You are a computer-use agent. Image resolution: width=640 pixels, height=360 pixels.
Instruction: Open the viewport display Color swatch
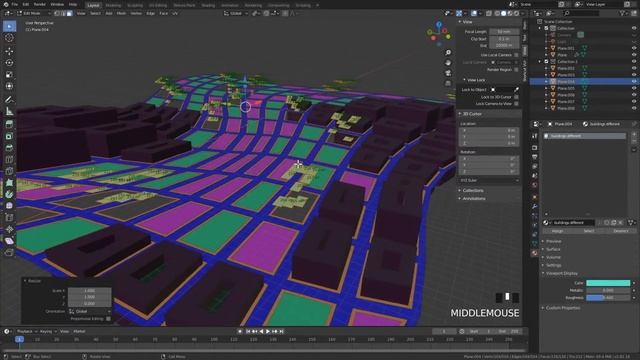coord(608,283)
